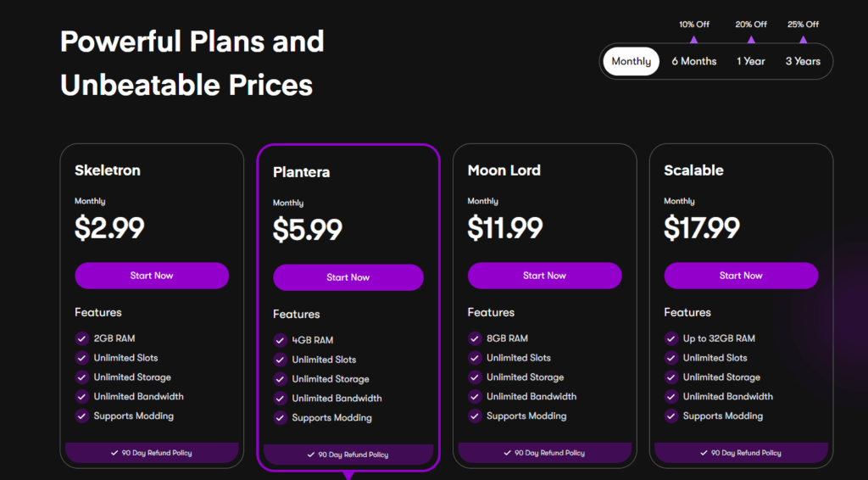Select the 3 Years billing tab
The image size is (868, 480).
pyautogui.click(x=803, y=61)
